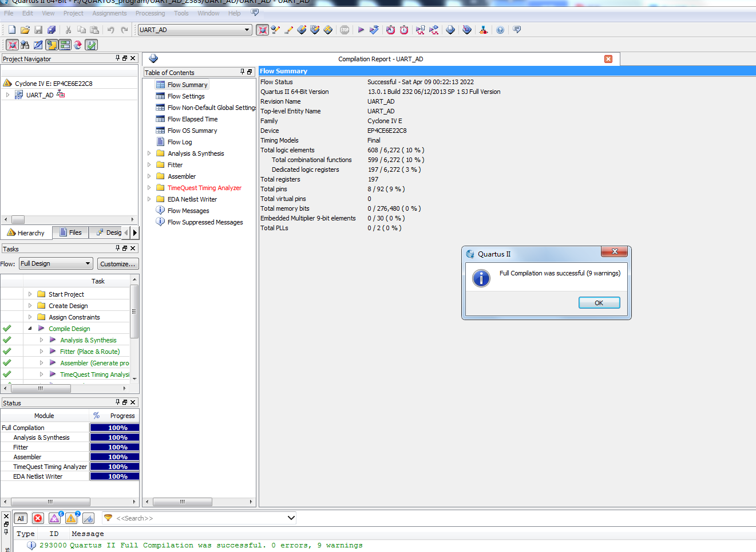Viewport: 756px width, 552px height.
Task: Click the Full Compilation 100% progress bar
Action: (x=114, y=428)
